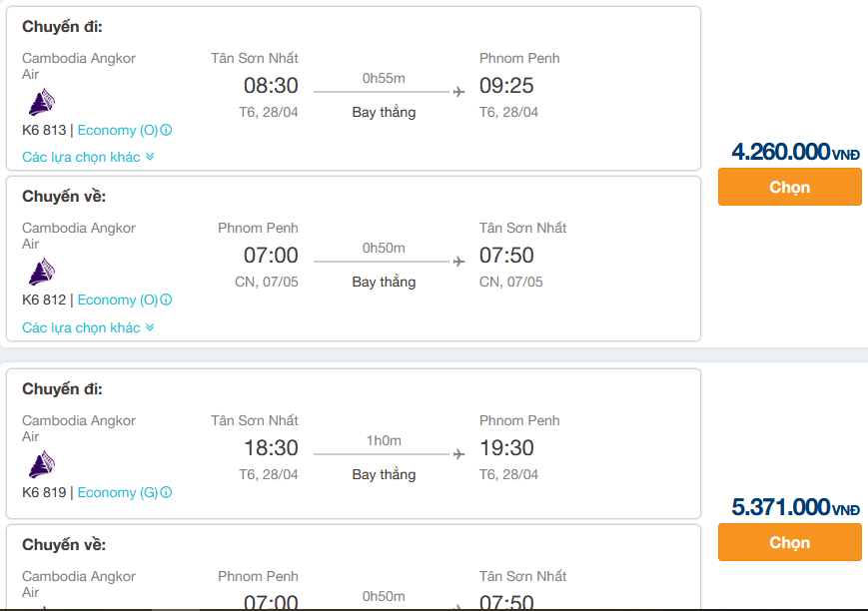Choose the 5.371.000 VNĐ round trip
Viewport: 868px width, 611px height.
coord(789,542)
